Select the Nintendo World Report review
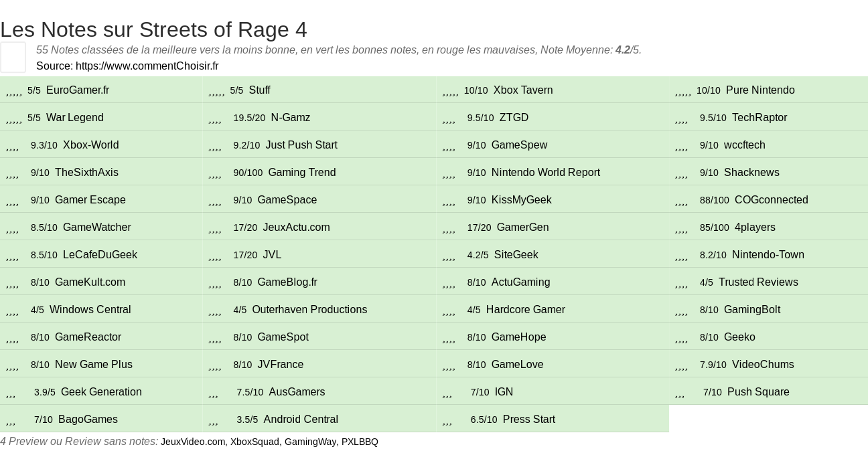868x449 pixels. click(x=552, y=172)
